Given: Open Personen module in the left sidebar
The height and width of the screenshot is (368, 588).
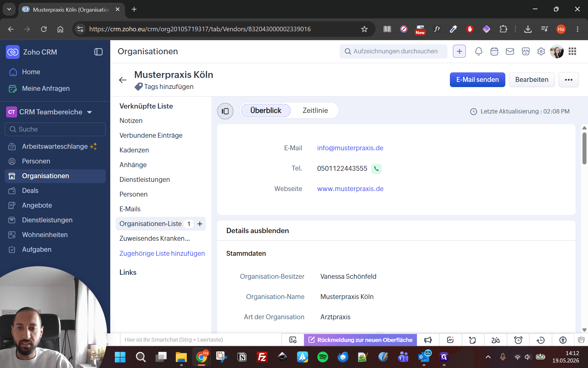Looking at the screenshot, I should 55,161.
